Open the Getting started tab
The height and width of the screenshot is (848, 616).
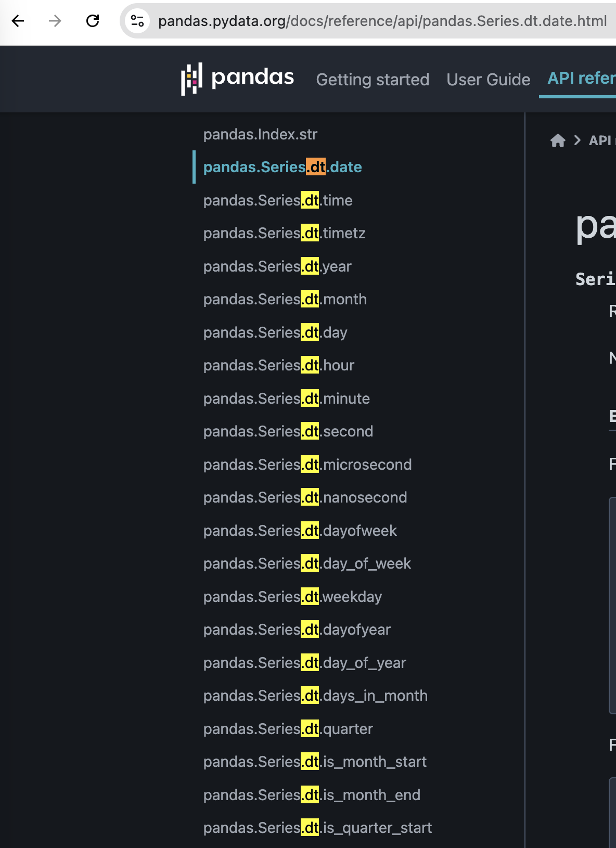click(x=373, y=80)
